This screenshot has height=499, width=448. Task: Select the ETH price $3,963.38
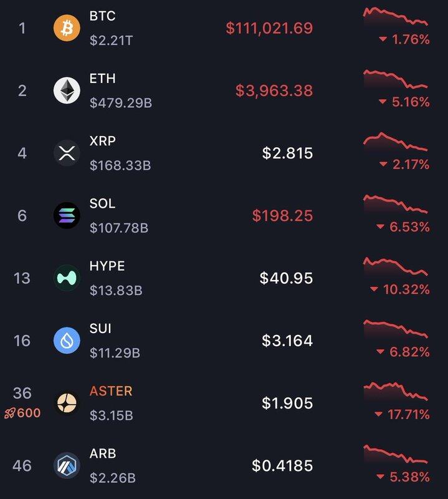274,90
